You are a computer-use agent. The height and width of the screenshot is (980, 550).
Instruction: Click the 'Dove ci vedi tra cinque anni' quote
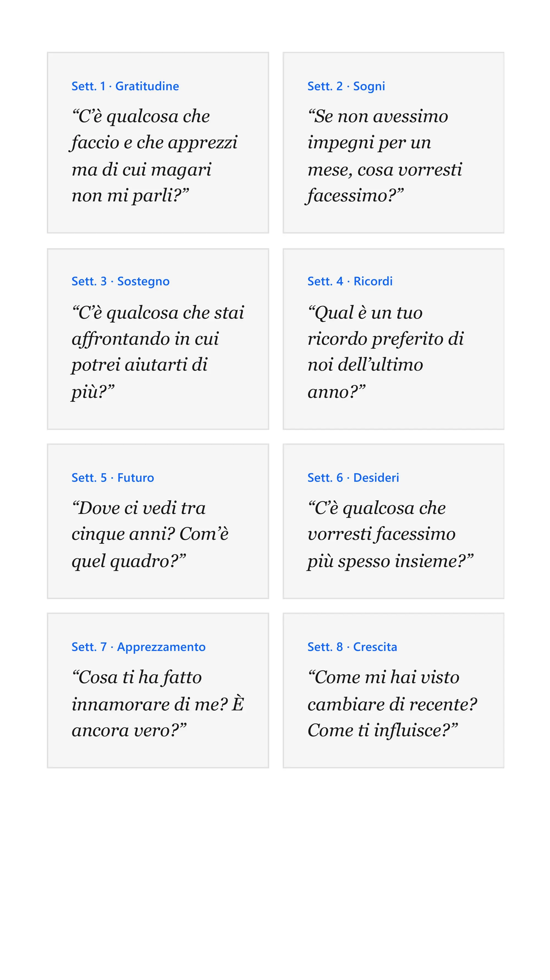150,535
